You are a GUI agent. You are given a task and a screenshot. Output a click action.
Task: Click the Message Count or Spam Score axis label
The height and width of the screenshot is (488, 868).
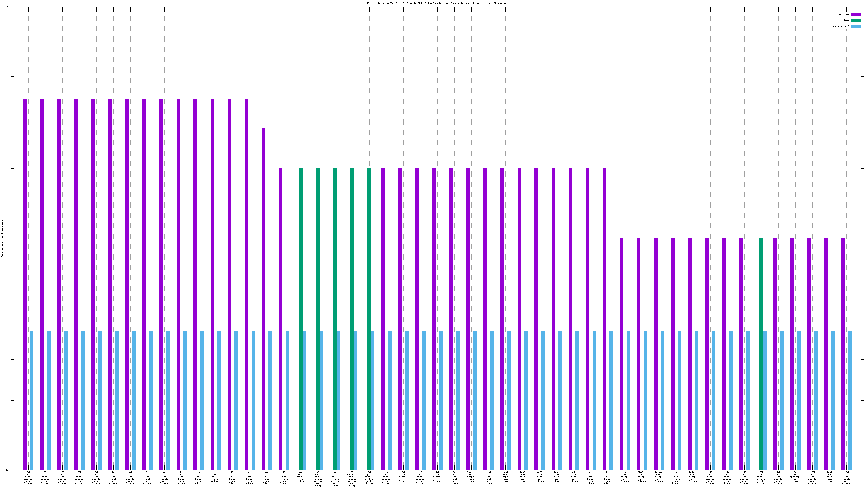(2, 239)
